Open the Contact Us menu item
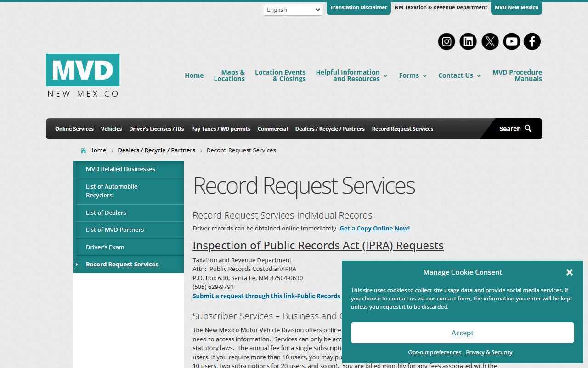The height and width of the screenshot is (368, 588). point(456,75)
